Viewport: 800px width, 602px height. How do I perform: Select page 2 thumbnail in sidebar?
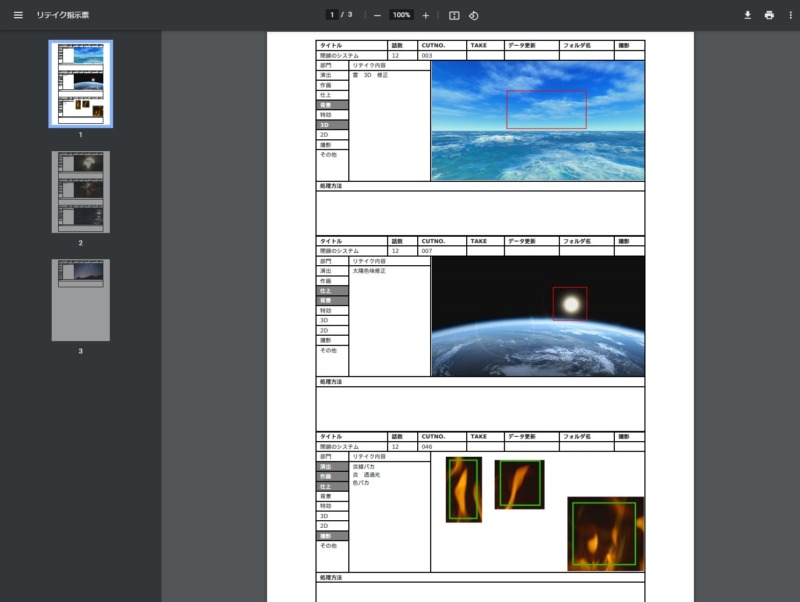click(x=81, y=192)
